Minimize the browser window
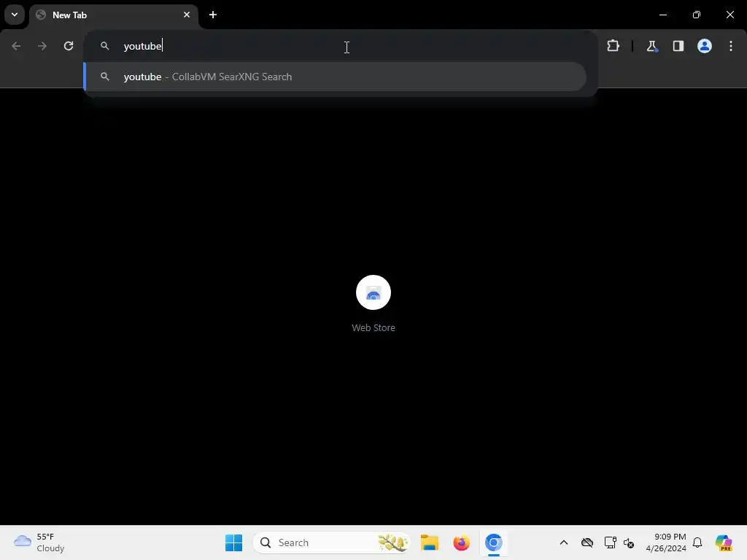This screenshot has width=747, height=560. coord(662,15)
